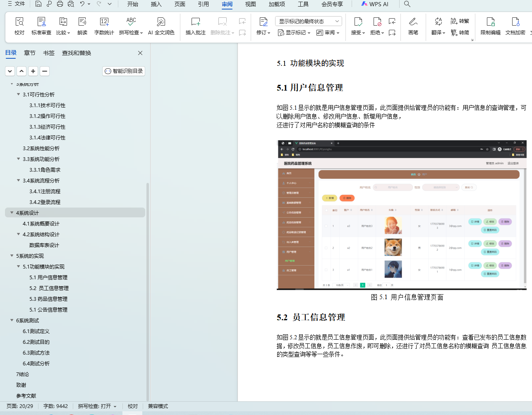The width and height of the screenshot is (532, 415).
Task: Collapse the 3.3系统功能分析 tree node
Action: tap(19, 159)
